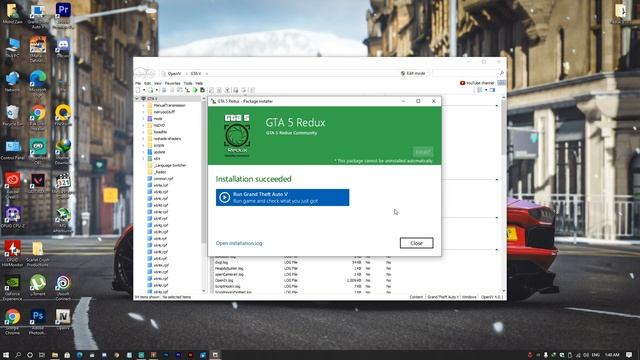The width and height of the screenshot is (640, 360).
Task: Open CPUID HWMonitor desktop icon
Action: click(13, 254)
